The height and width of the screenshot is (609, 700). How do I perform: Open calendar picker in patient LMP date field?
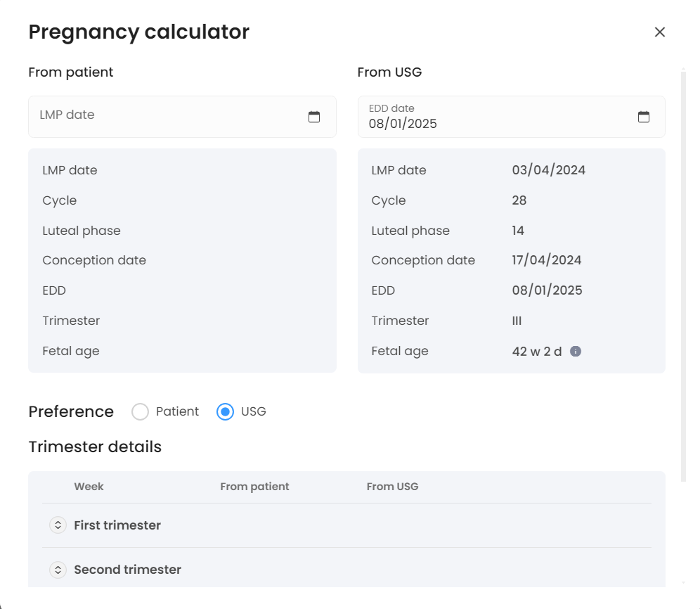(x=314, y=117)
